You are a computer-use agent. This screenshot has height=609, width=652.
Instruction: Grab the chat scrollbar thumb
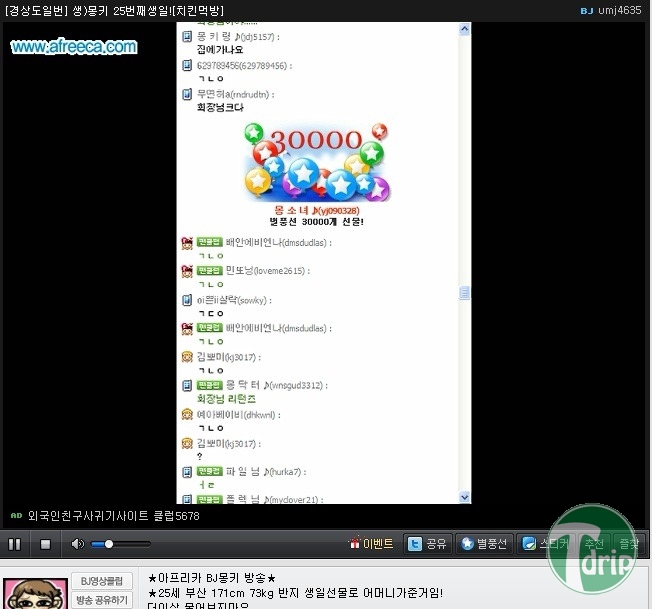(x=464, y=293)
